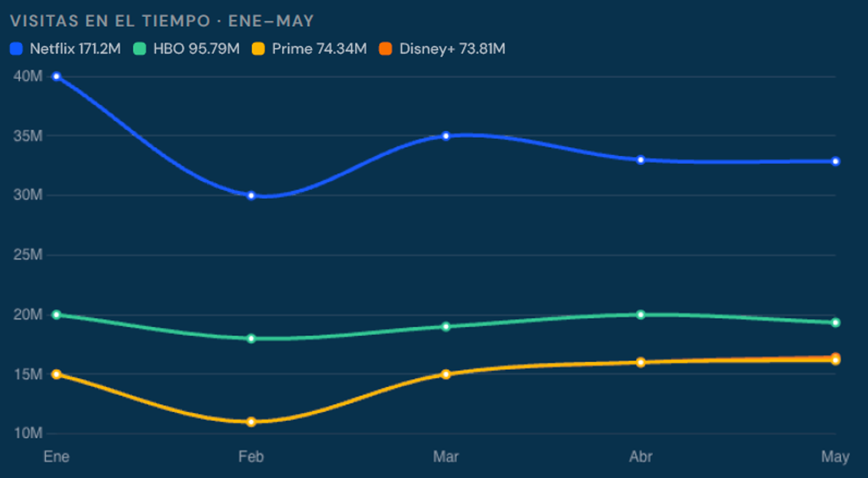This screenshot has width=868, height=478.
Task: Select Prime data point at Abr
Action: 641,362
